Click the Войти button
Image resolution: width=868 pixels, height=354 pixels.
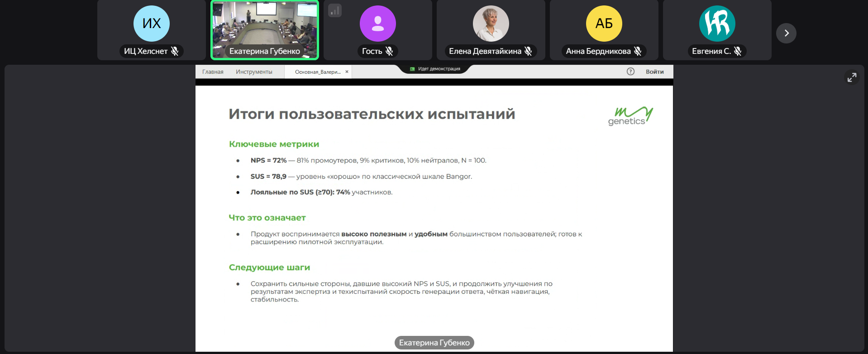(654, 72)
